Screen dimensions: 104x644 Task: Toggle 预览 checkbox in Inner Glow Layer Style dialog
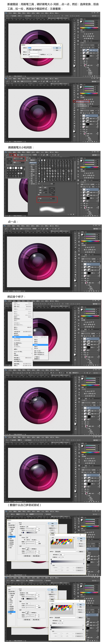(50, 530)
